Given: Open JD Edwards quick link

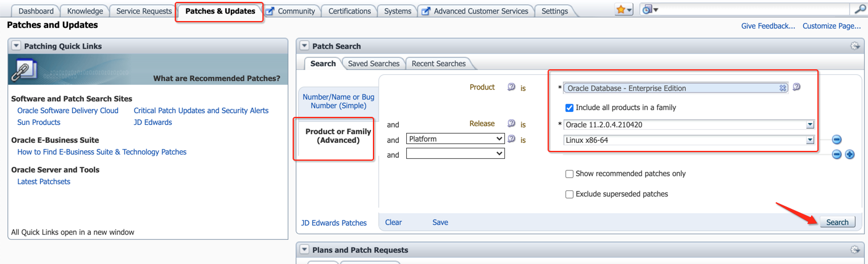Looking at the screenshot, I should point(153,122).
